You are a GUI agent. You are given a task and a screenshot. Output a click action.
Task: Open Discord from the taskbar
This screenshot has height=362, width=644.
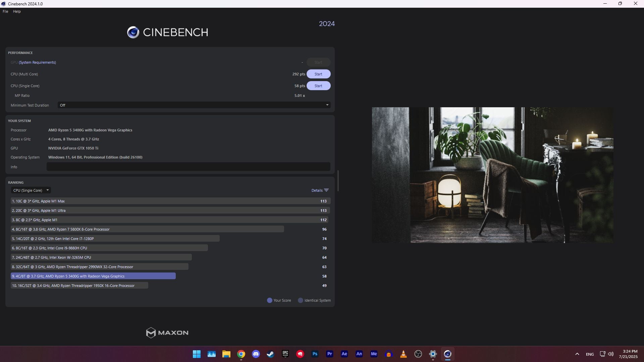pyautogui.click(x=256, y=354)
